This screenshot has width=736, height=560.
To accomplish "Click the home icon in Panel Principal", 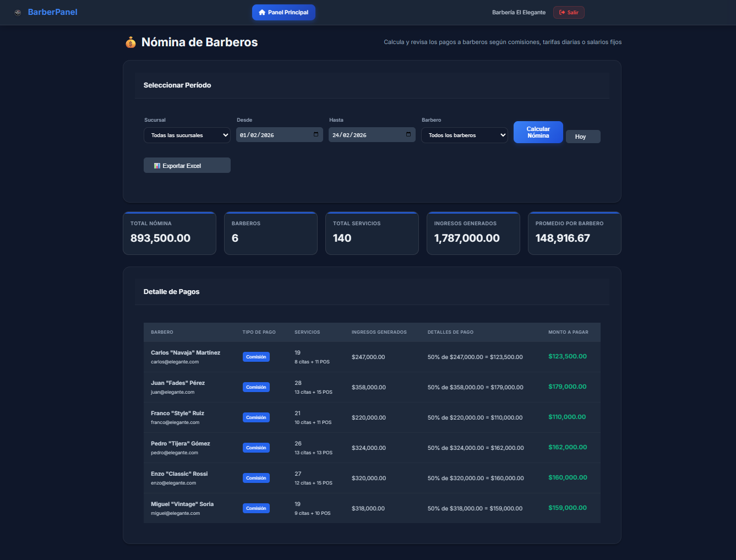I will 262,13.
